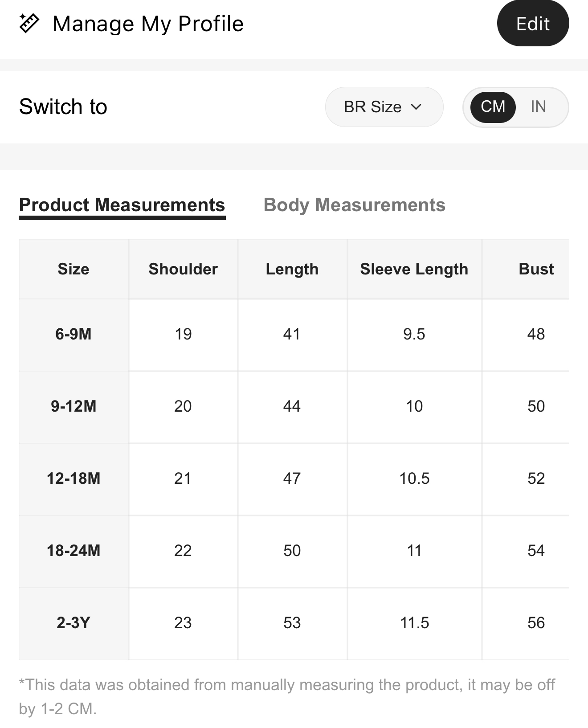
Task: Open the Body Measurements tab
Action: pos(355,205)
